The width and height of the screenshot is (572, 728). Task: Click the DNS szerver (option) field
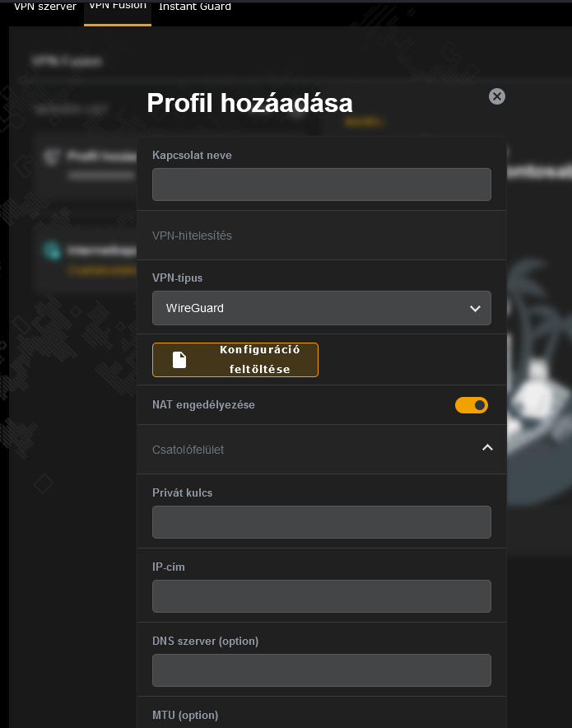click(x=322, y=670)
